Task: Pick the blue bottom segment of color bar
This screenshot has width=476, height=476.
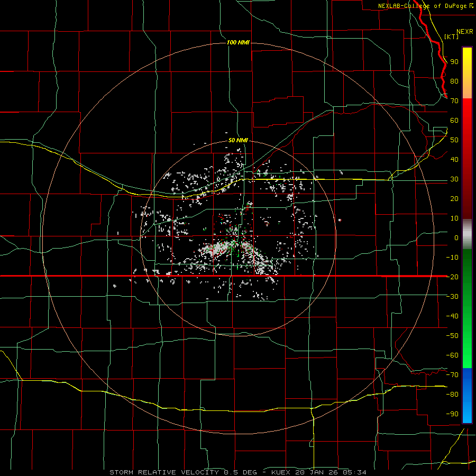Action: pos(467,395)
